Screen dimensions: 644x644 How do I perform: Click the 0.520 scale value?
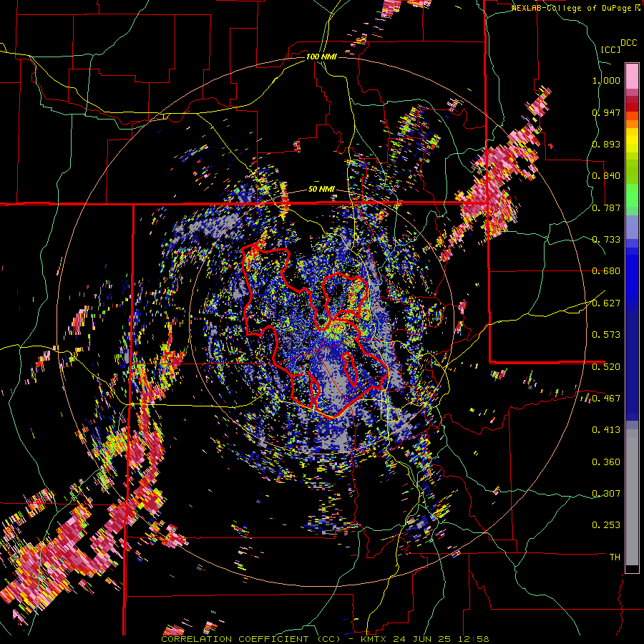[606, 366]
